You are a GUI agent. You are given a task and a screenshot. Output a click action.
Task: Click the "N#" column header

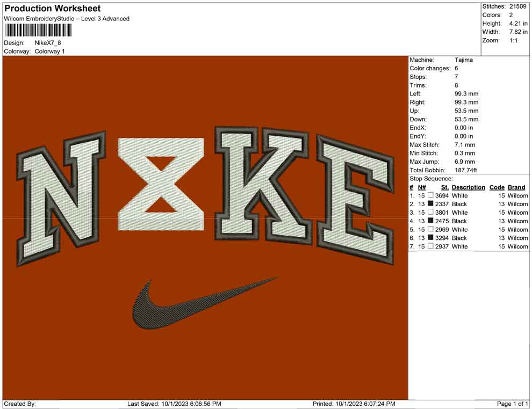pos(422,187)
